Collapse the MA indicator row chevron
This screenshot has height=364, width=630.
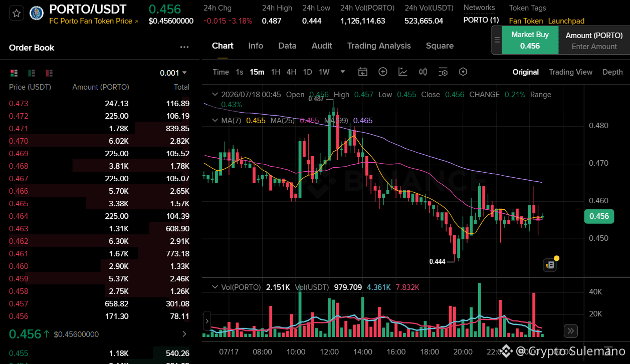pos(215,120)
